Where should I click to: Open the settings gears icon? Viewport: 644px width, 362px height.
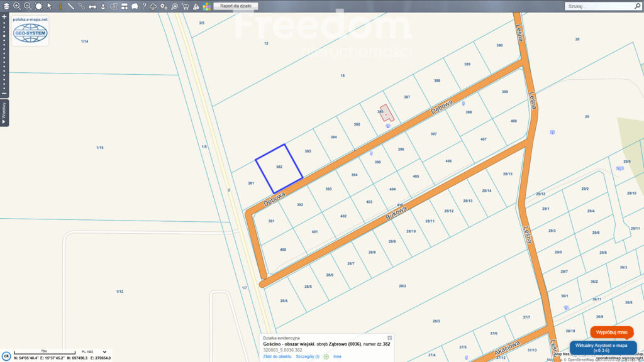pyautogui.click(x=164, y=6)
